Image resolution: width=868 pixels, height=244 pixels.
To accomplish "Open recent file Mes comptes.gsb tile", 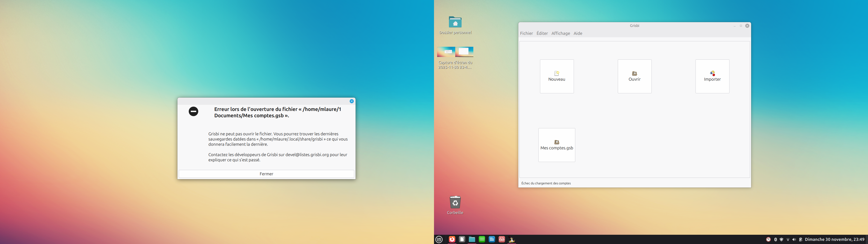I will [557, 145].
